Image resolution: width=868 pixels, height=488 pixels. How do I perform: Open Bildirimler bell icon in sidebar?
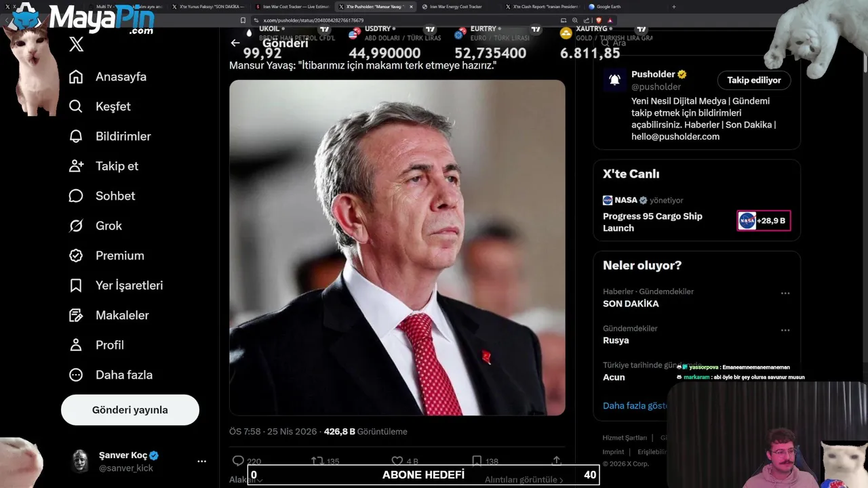pos(76,136)
